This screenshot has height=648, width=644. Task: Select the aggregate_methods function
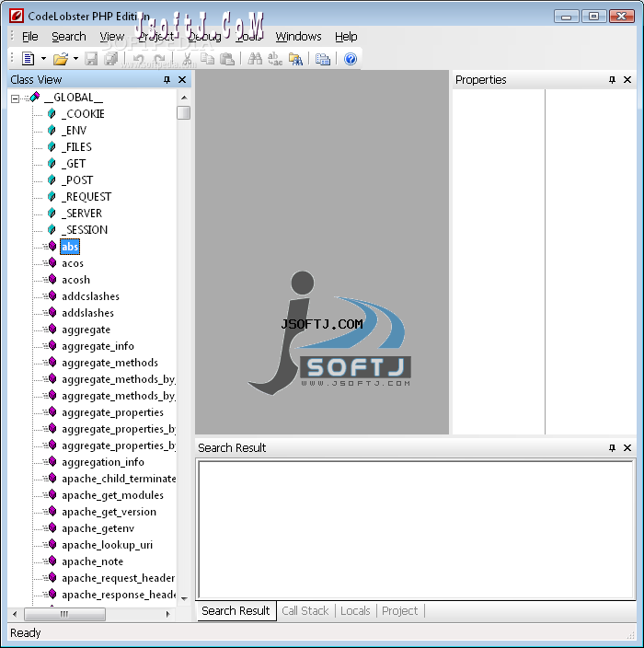109,363
